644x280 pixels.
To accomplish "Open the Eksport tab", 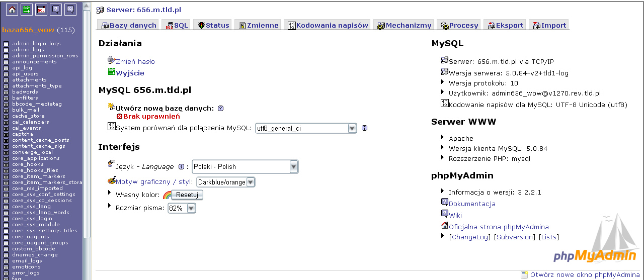I will (x=505, y=25).
